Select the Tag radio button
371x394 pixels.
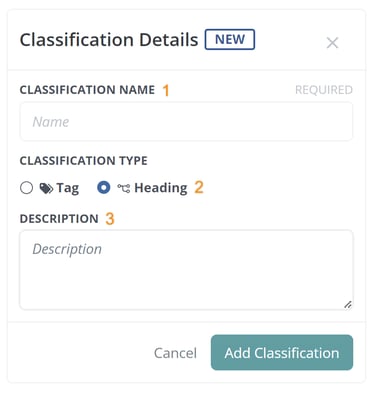click(x=26, y=188)
